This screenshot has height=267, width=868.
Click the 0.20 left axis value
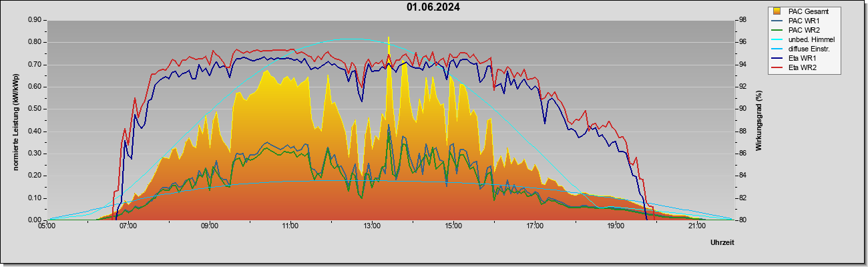tap(35, 176)
